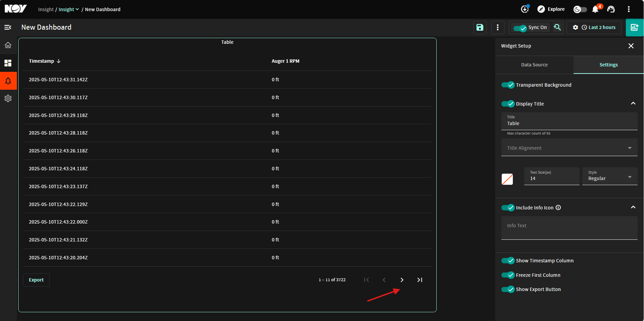Select row 2025-05-10T12:43:30.117Z
The height and width of the screenshot is (321, 644).
[x=227, y=97]
